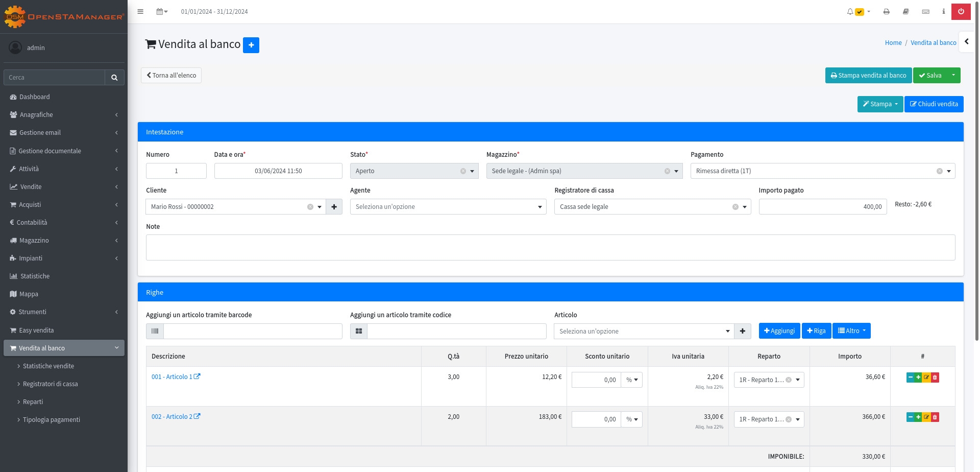Delete the Articolo 1 row with trash icon
Screen dimensions: 980x472
click(x=935, y=377)
